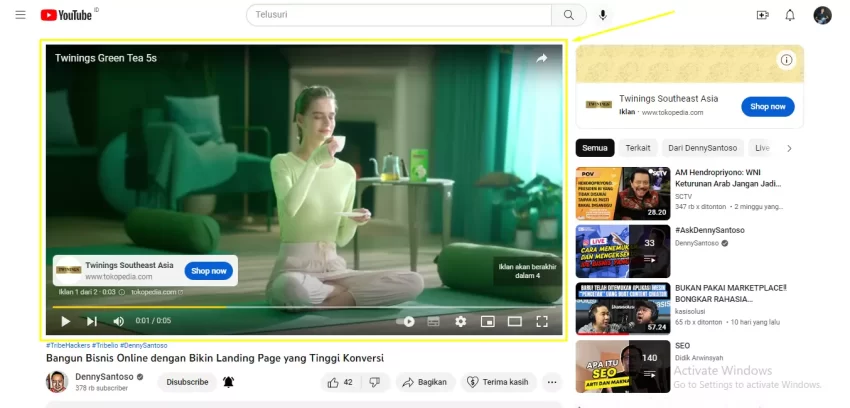Click 'Twinings Green Tea 5s' video title
Image resolution: width=850 pixels, height=408 pixels.
pyautogui.click(x=106, y=58)
